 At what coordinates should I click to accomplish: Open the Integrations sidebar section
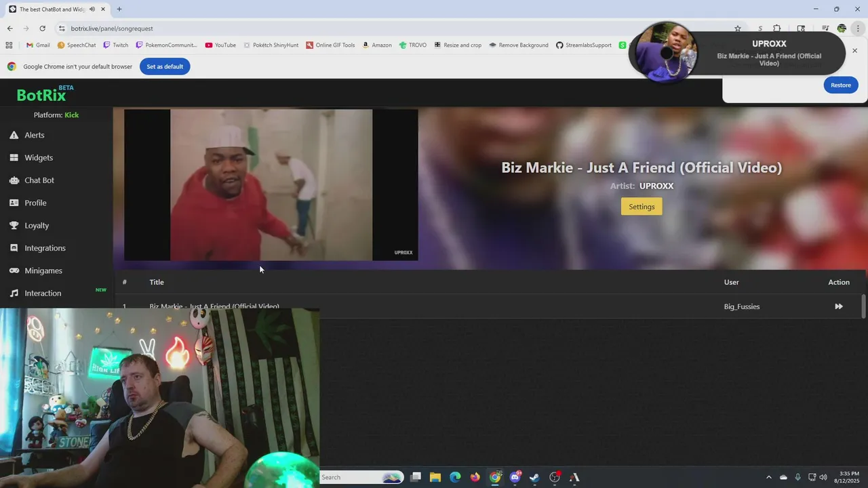45,248
